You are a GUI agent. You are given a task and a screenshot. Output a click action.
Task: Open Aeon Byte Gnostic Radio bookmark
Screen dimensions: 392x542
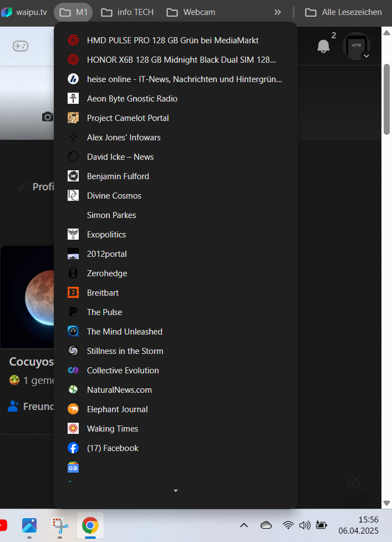coord(175,99)
